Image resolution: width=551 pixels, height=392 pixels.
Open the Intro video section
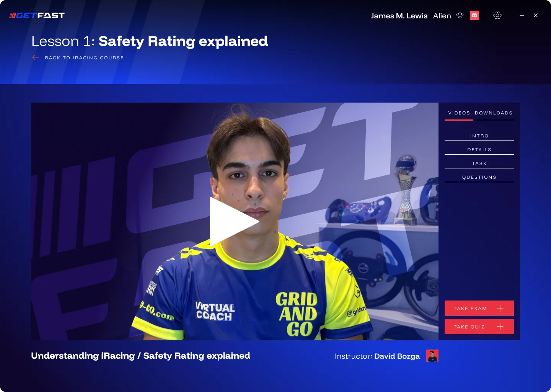(479, 136)
